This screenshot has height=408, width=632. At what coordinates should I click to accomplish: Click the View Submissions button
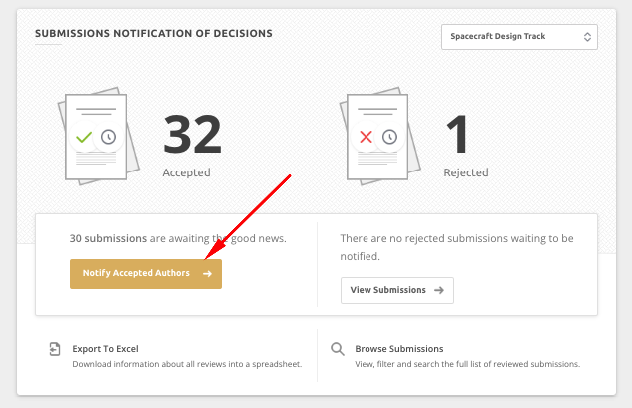pyautogui.click(x=397, y=290)
